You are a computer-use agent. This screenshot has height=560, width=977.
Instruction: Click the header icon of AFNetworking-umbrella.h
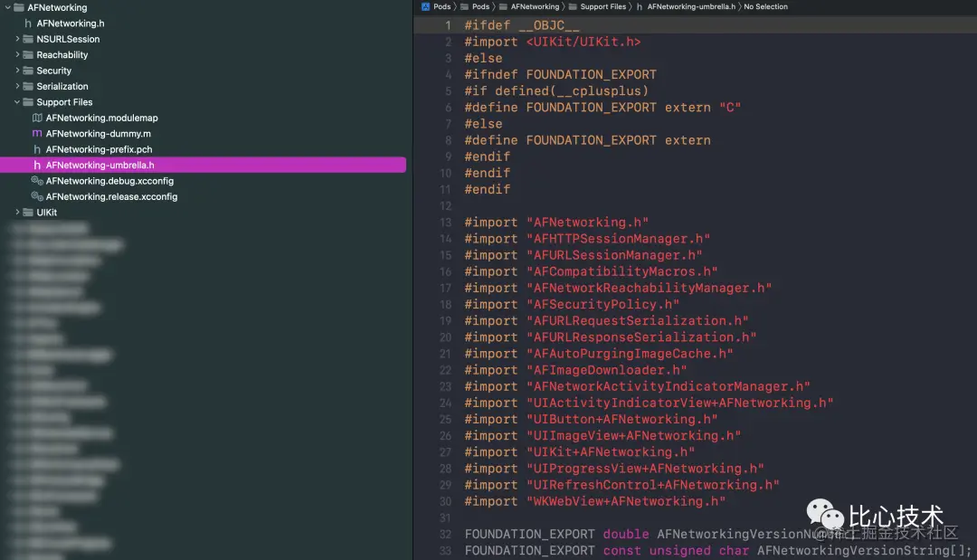[x=37, y=165]
